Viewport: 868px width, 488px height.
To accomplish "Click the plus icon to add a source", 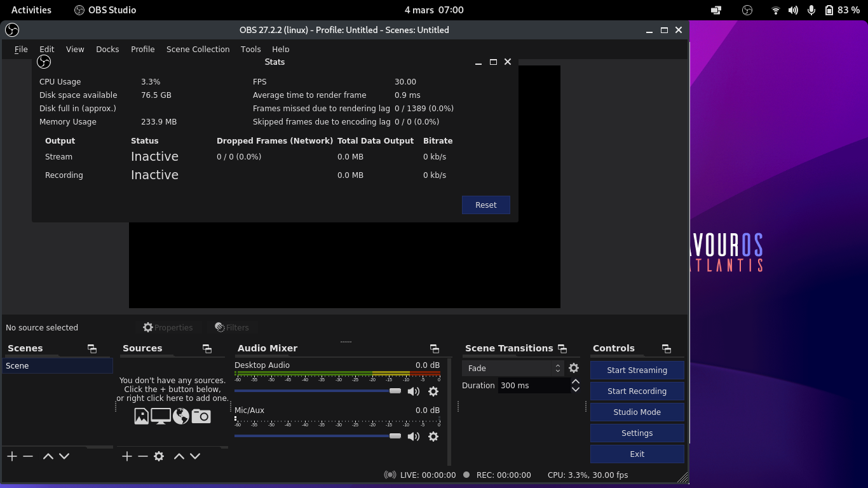I will point(126,456).
